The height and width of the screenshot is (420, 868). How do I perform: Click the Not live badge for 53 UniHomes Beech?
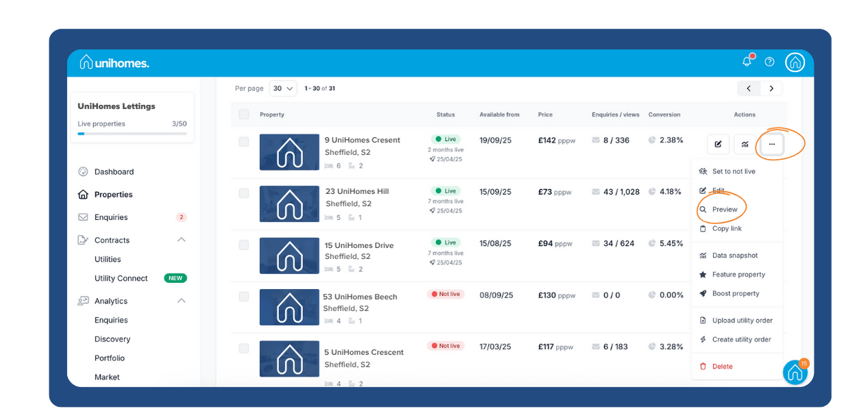pyautogui.click(x=446, y=294)
